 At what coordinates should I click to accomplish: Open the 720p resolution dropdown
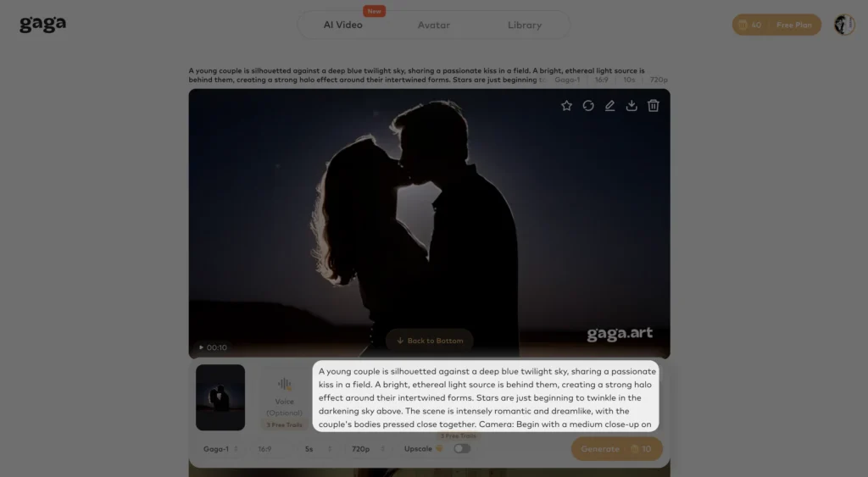[368, 449]
